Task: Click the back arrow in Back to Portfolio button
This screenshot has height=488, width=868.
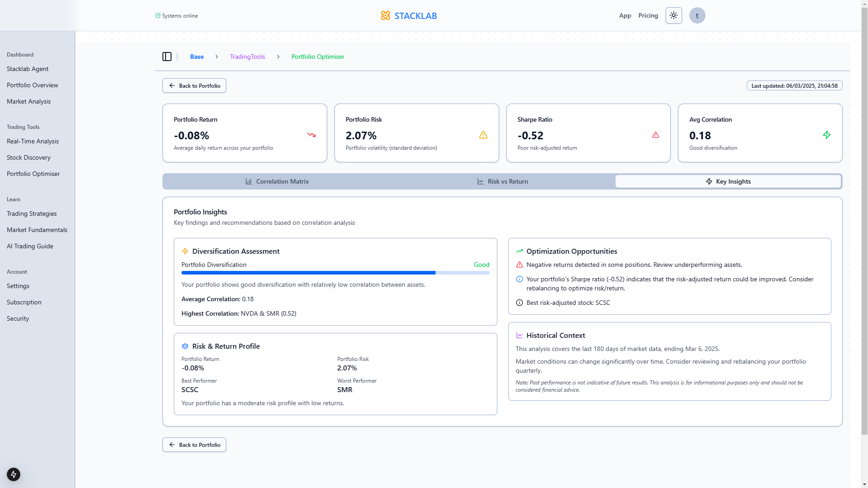Action: click(x=171, y=85)
